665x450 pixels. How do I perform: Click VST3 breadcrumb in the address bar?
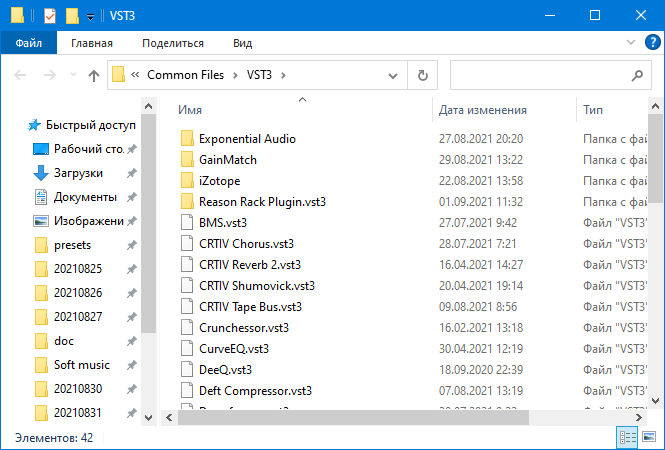259,75
